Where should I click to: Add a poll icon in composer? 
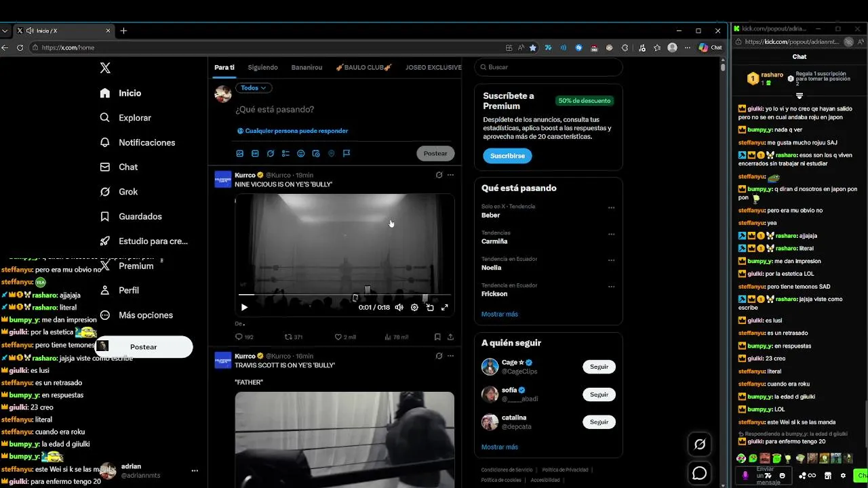285,154
